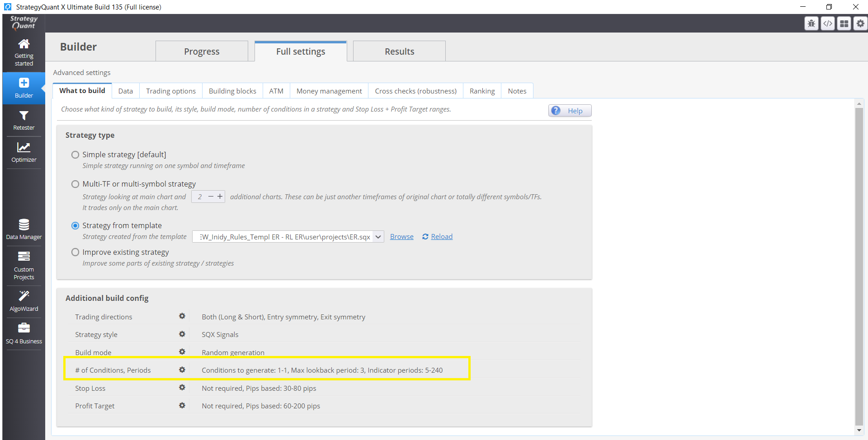
Task: Configure # of Conditions, Periods gear
Action: coord(182,370)
